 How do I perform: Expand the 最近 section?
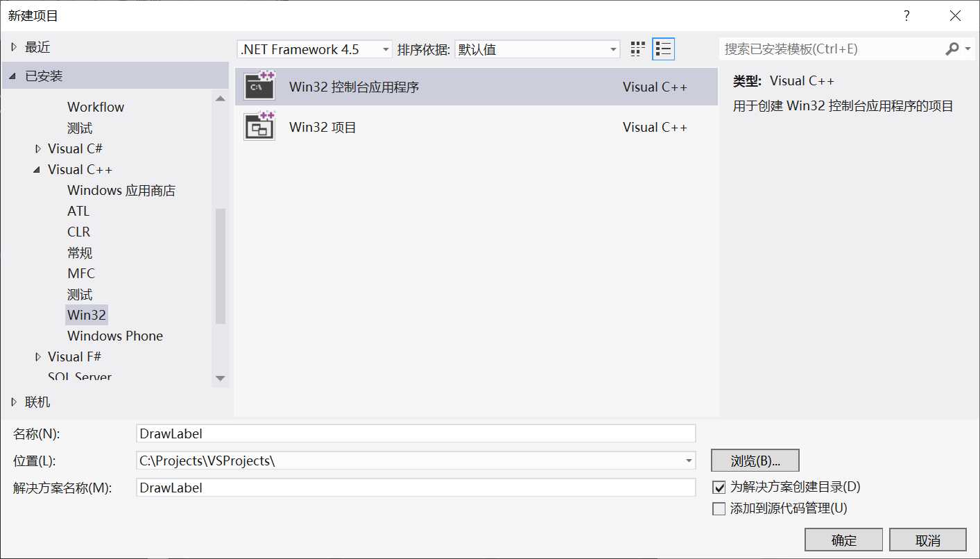coord(14,47)
